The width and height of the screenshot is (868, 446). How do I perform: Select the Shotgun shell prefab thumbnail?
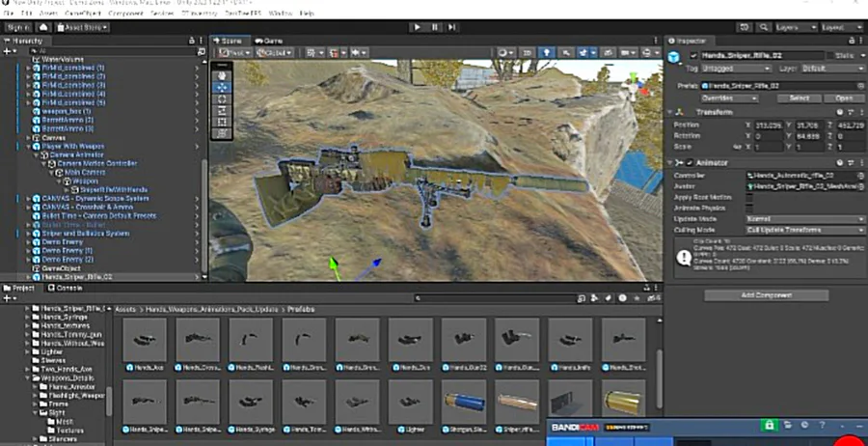(464, 402)
